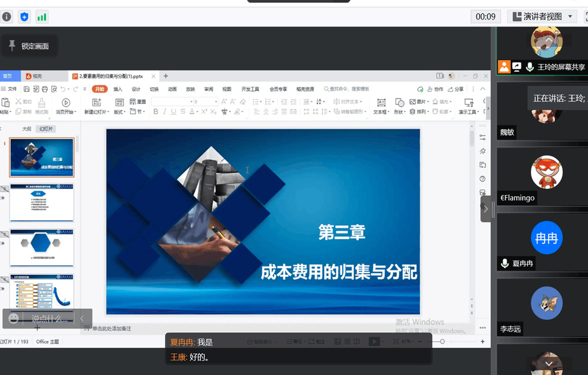The image size is (588, 375).
Task: Click the 分享 share button
Action: point(455,89)
